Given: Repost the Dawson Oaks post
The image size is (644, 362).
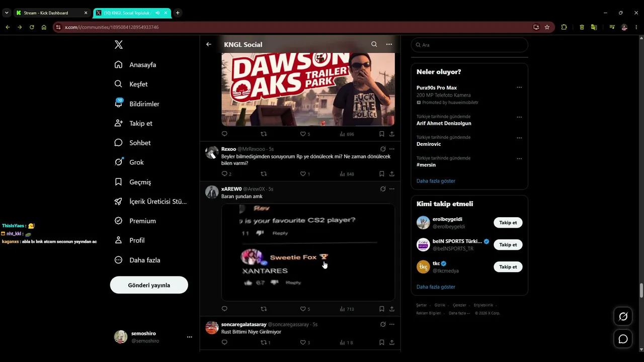Looking at the screenshot, I should point(264,134).
